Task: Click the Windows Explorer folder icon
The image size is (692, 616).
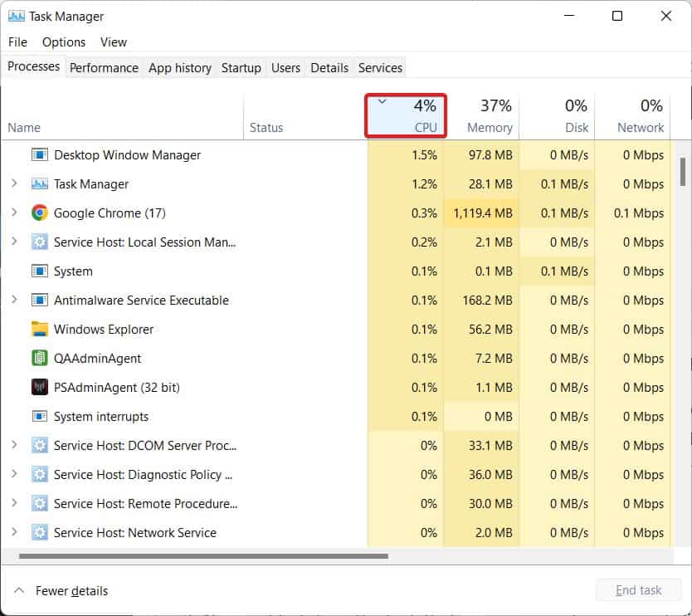Action: click(x=40, y=330)
